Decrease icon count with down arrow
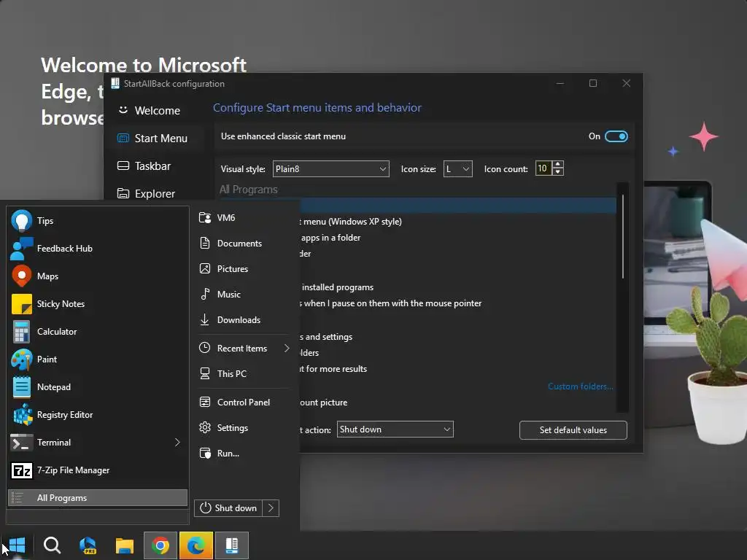Viewport: 747px width, 560px height. tap(558, 172)
